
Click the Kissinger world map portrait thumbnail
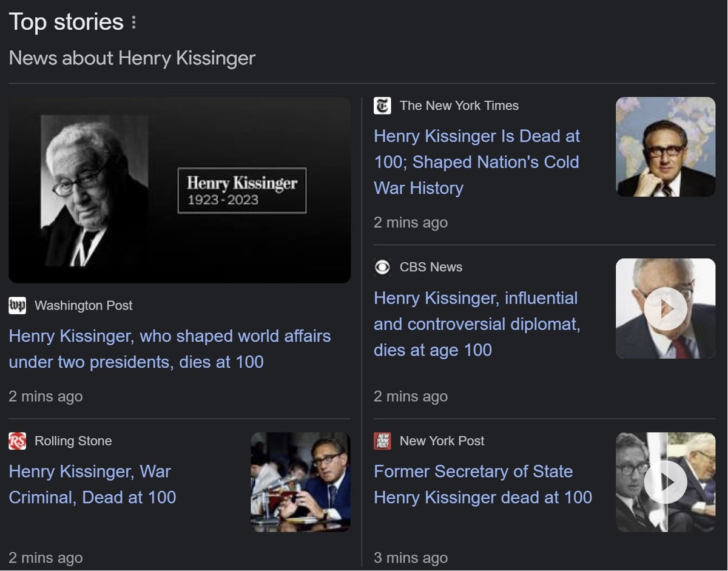666,146
